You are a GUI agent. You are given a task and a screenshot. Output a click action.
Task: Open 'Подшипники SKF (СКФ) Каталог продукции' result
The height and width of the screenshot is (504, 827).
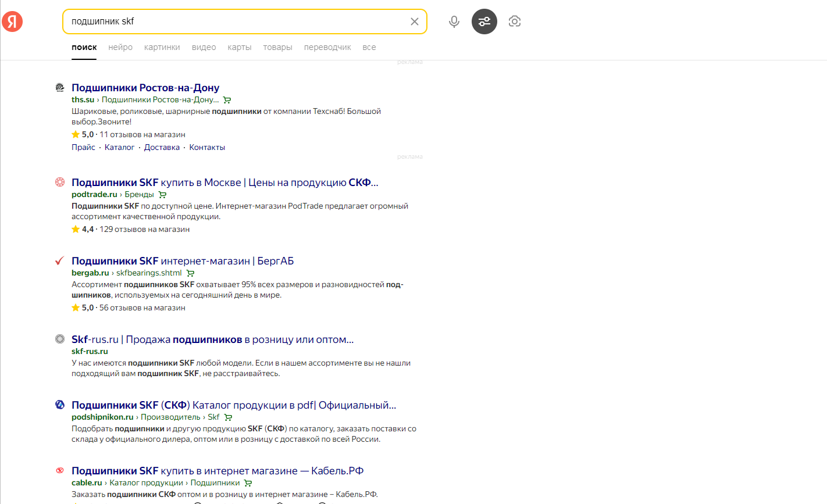tap(234, 405)
